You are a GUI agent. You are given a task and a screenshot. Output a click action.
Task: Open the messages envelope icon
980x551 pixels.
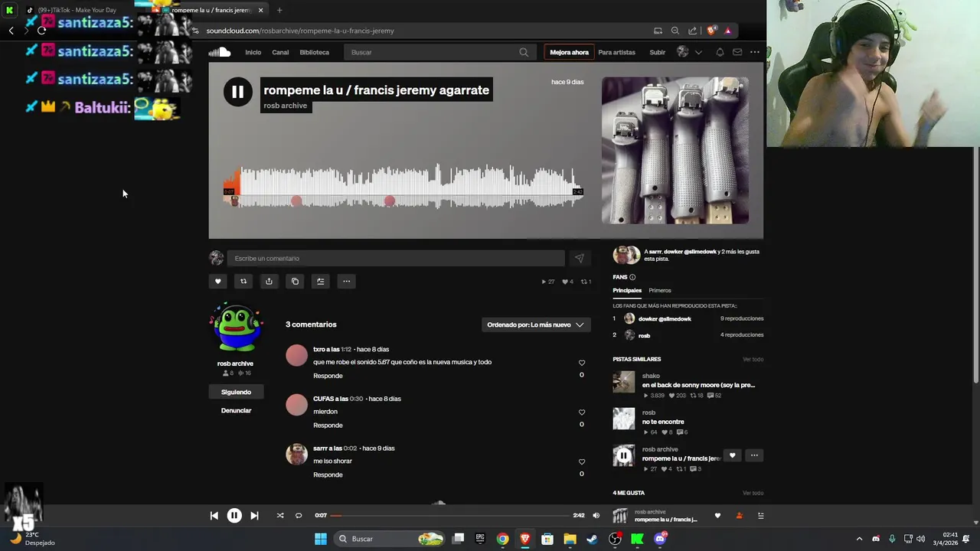point(737,52)
